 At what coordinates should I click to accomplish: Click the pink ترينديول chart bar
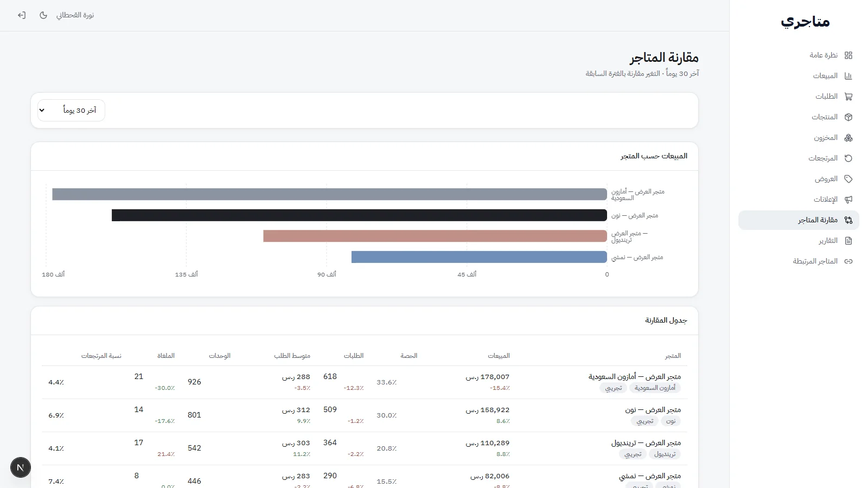[x=435, y=236]
